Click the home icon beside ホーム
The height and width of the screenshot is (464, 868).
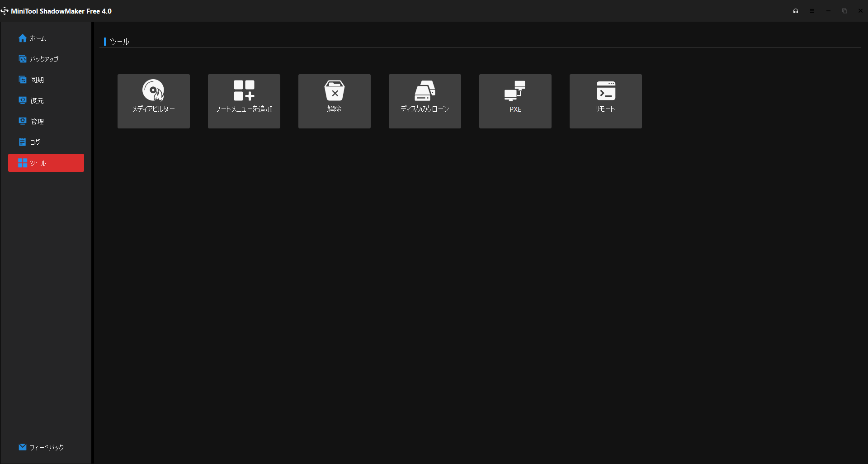(23, 38)
